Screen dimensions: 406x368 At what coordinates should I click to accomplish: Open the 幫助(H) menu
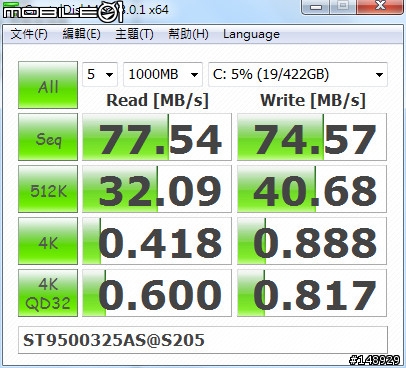188,34
